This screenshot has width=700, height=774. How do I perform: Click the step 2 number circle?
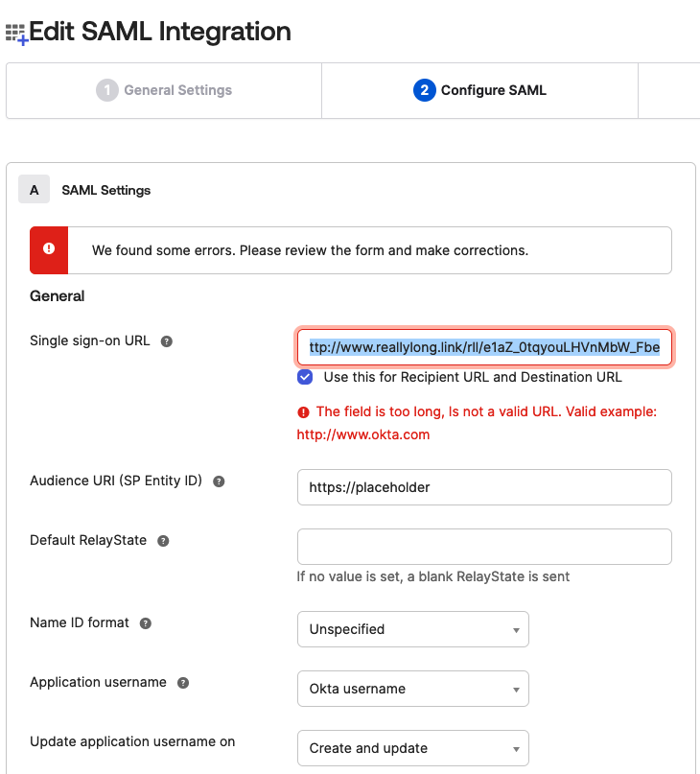pos(424,90)
